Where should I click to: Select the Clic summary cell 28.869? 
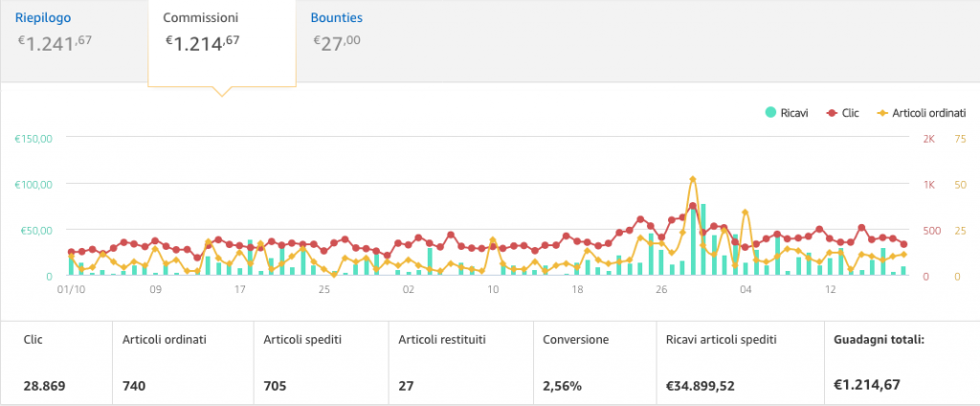pyautogui.click(x=44, y=386)
